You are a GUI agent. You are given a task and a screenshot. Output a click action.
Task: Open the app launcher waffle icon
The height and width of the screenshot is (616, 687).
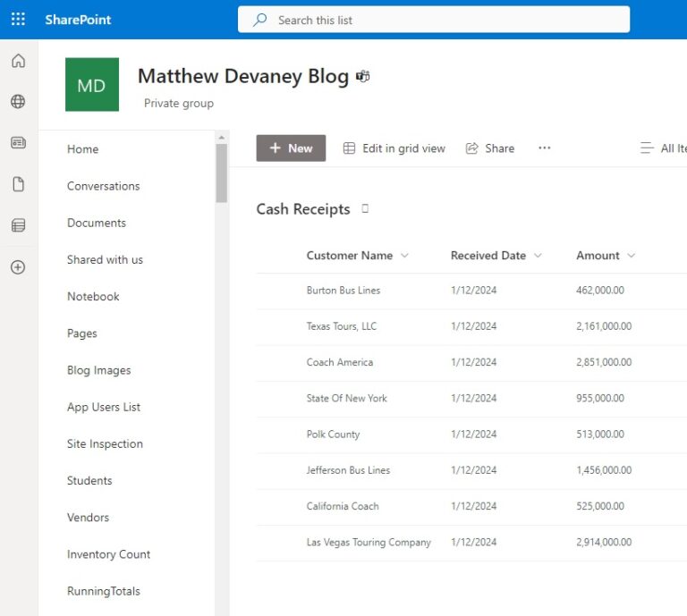18,19
